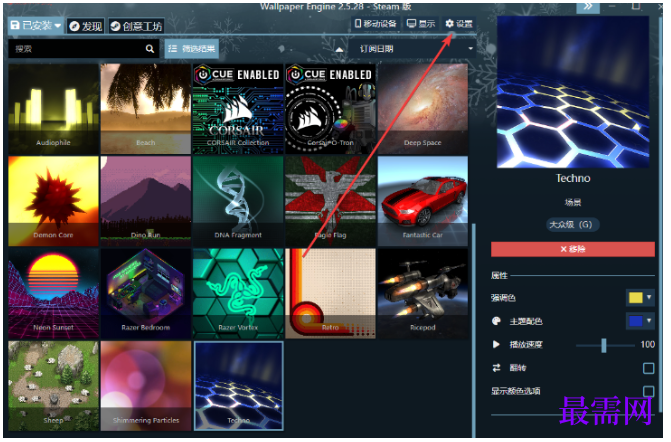
Task: Select the Eagle Flag wallpaper
Action: [331, 201]
